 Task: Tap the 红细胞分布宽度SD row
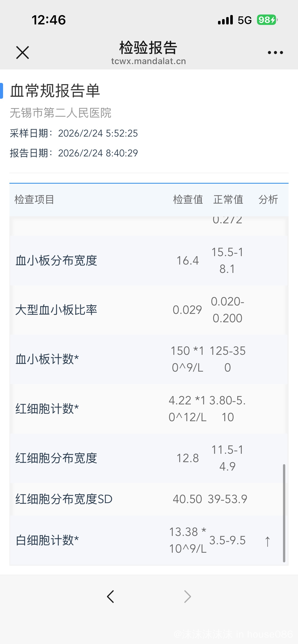(64, 499)
